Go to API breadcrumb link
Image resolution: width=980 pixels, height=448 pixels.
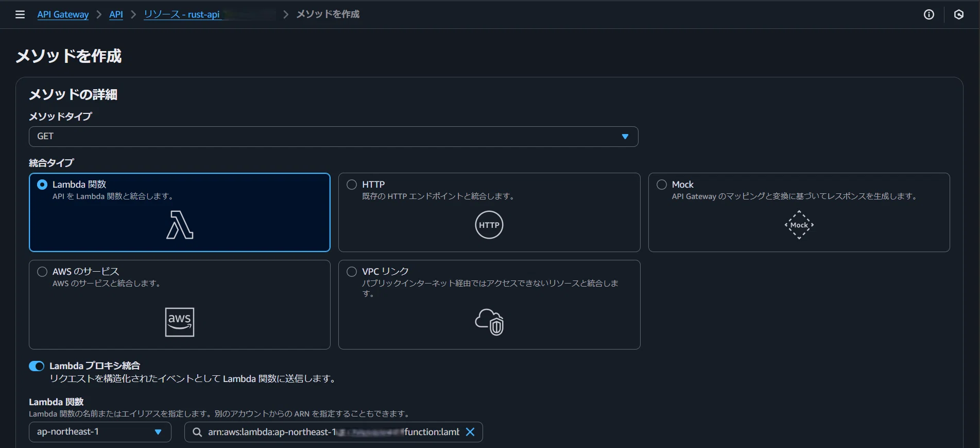click(x=116, y=14)
